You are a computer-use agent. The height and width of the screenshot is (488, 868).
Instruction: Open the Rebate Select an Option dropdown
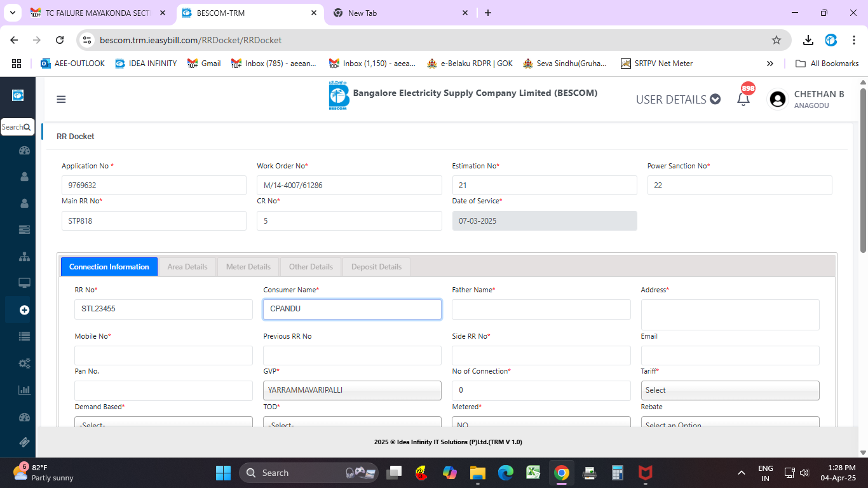tap(730, 422)
